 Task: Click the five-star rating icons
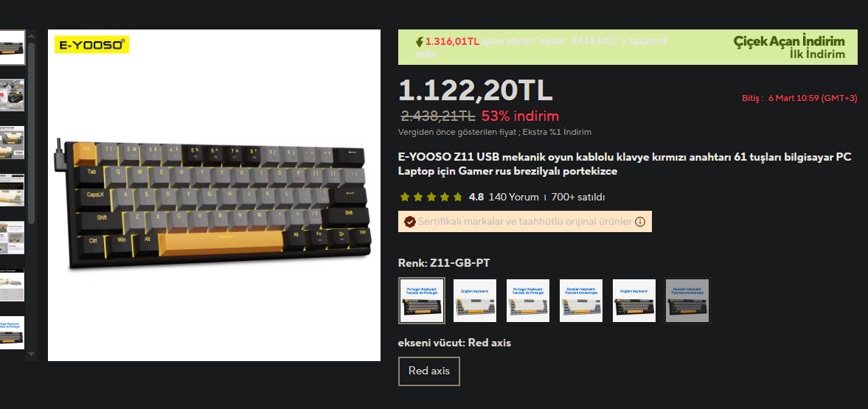[x=431, y=197]
